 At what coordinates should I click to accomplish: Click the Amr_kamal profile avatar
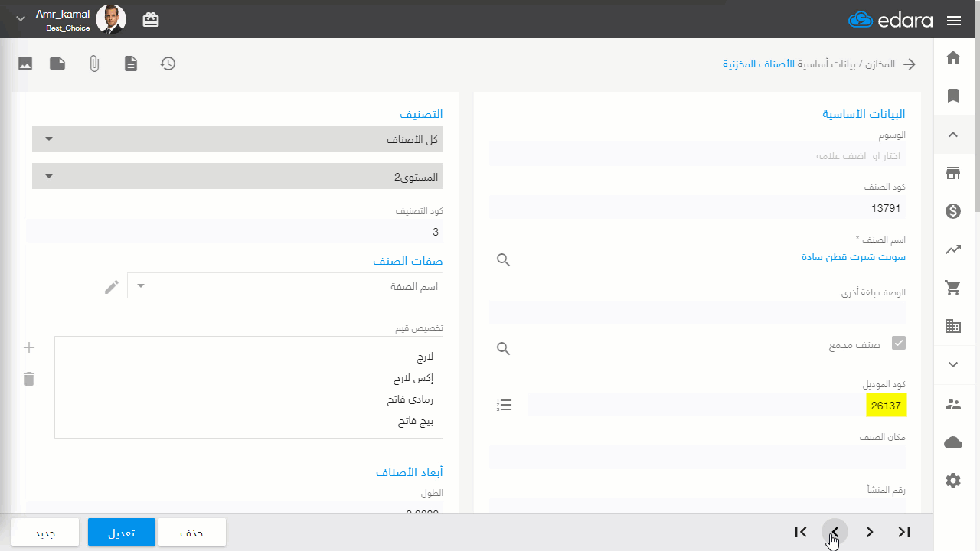click(x=111, y=19)
